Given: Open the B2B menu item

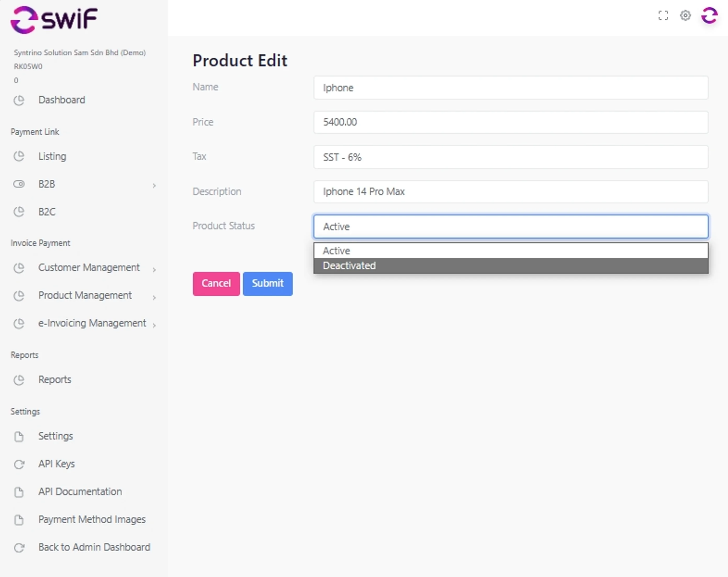Looking at the screenshot, I should coord(47,184).
